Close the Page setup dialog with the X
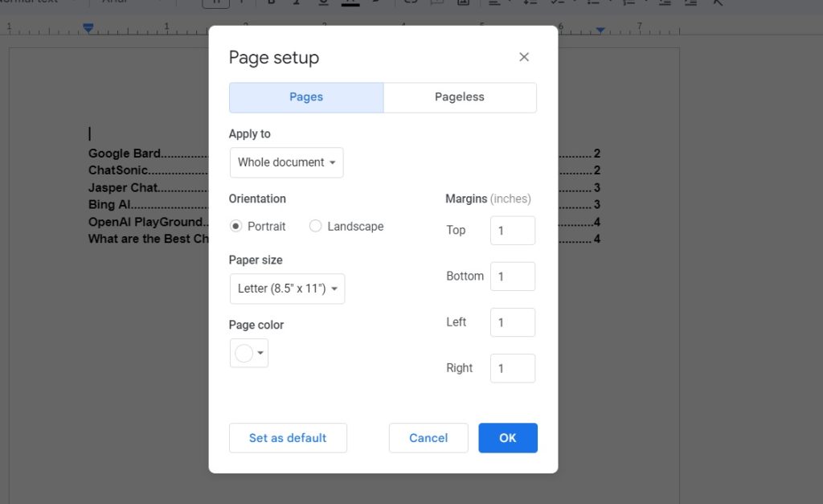This screenshot has width=823, height=504. 524,57
